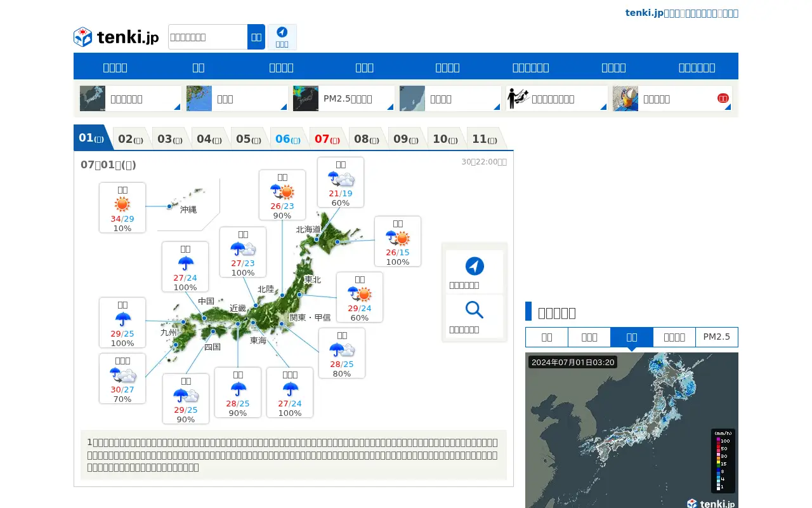
Task: Open the PM2.5 map thumbnail quick link
Action: click(306, 98)
